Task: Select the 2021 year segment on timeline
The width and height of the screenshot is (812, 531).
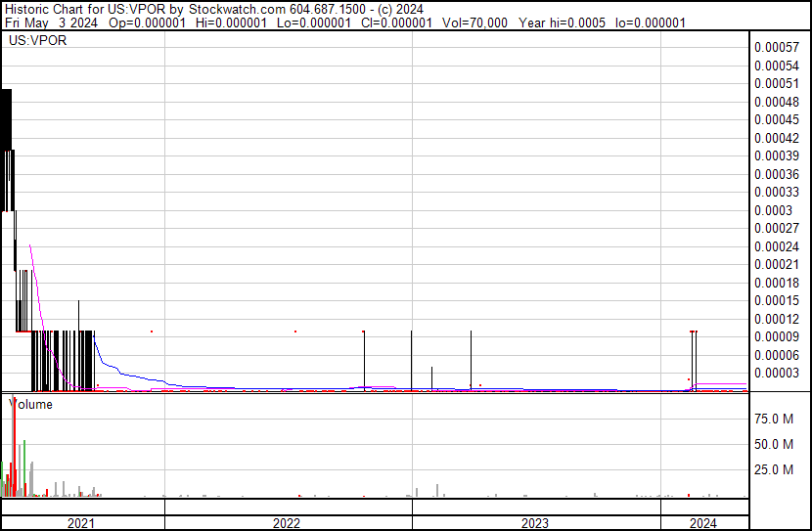Action: pos(83,523)
